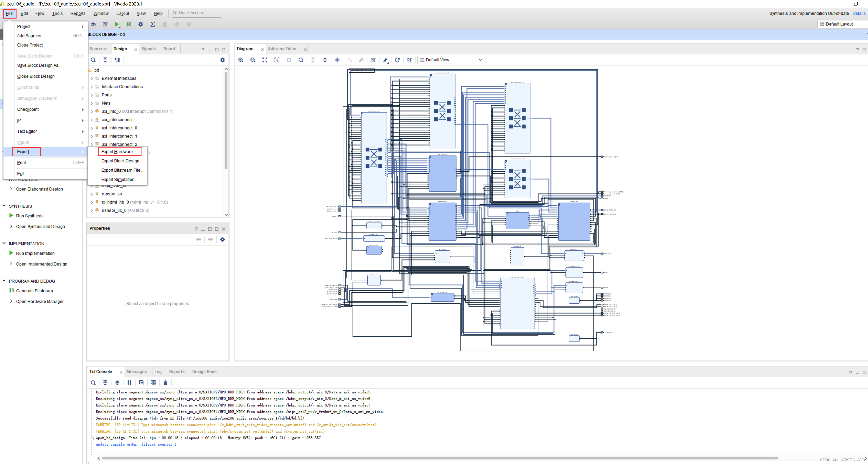
Task: Open the Default View dropdown
Action: 451,60
